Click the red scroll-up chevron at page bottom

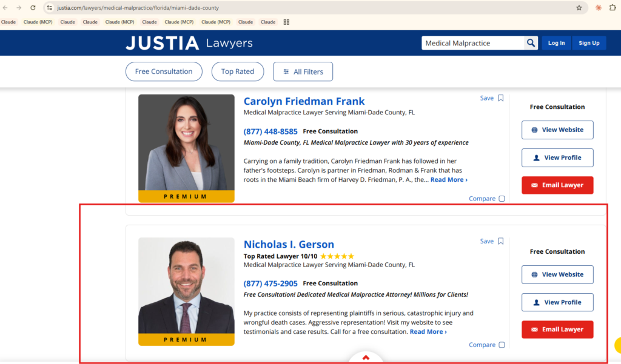coord(366,357)
